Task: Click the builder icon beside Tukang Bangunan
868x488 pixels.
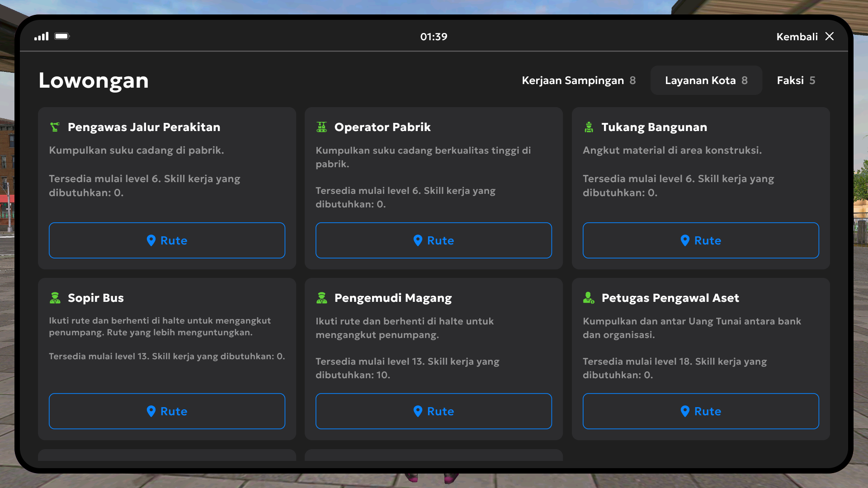Action: pyautogui.click(x=589, y=127)
